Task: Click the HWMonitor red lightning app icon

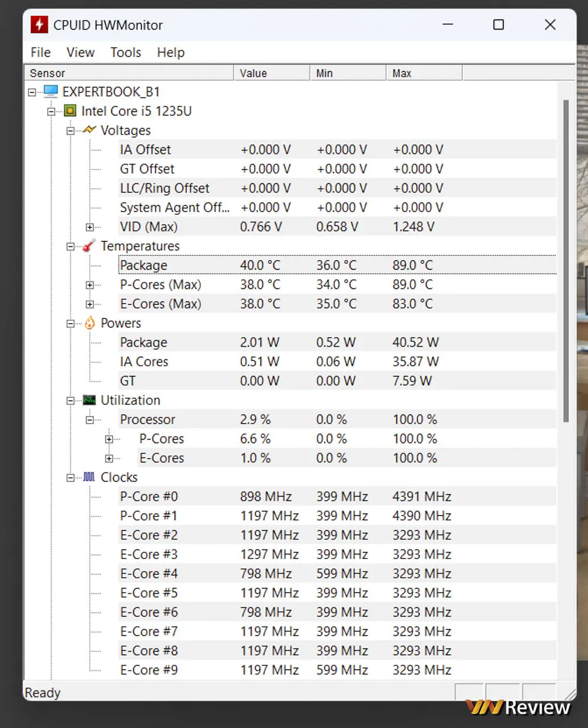Action: (39, 25)
